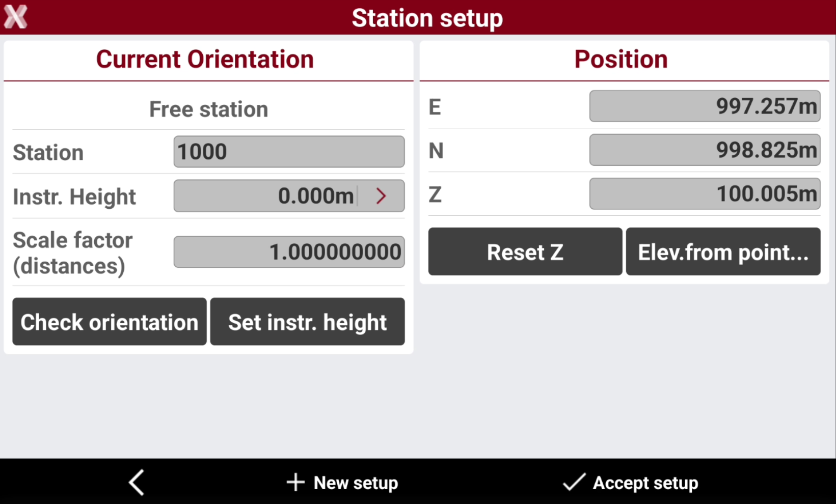
Task: Click the Station name field showing 1000
Action: [x=289, y=152]
